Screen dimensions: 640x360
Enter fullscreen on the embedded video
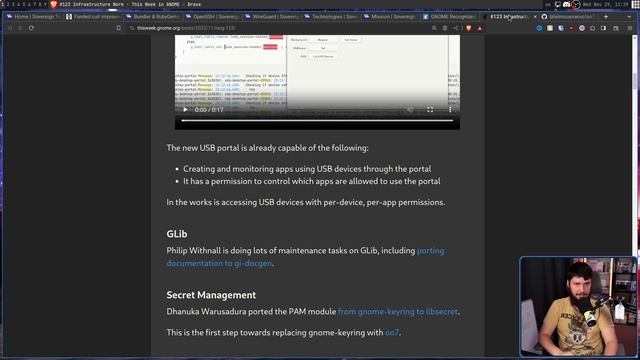pyautogui.click(x=430, y=109)
